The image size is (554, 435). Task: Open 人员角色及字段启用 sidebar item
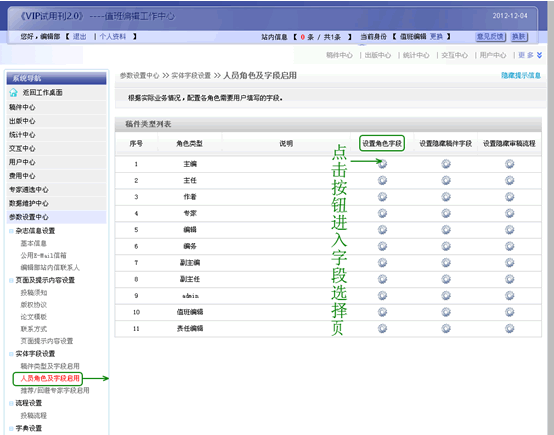[x=50, y=378]
